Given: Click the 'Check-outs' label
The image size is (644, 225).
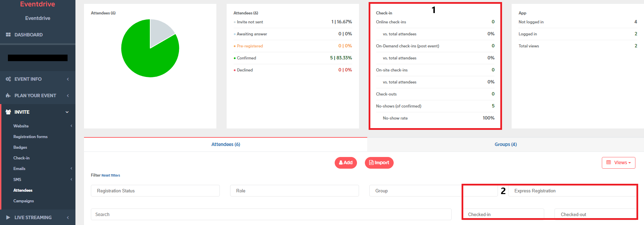Looking at the screenshot, I should 386,94.
